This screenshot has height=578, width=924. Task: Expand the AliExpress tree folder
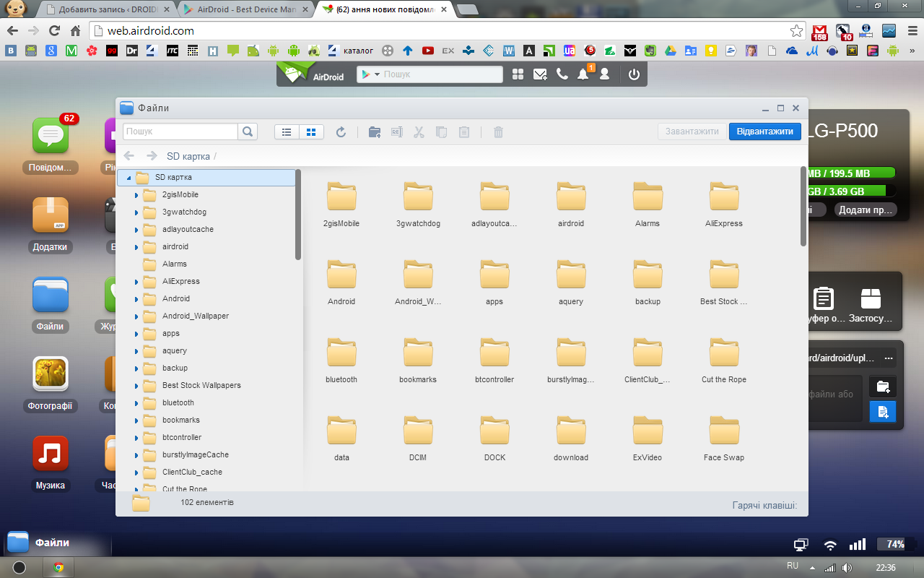tap(136, 282)
